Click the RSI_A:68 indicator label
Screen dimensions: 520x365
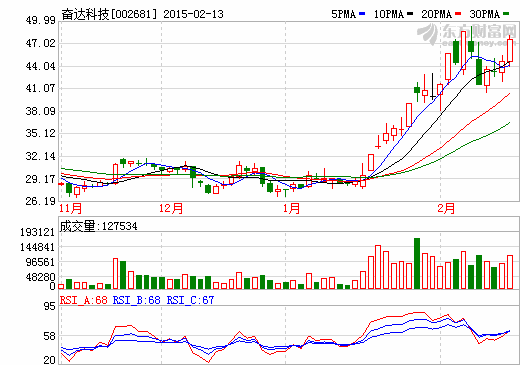[84, 300]
